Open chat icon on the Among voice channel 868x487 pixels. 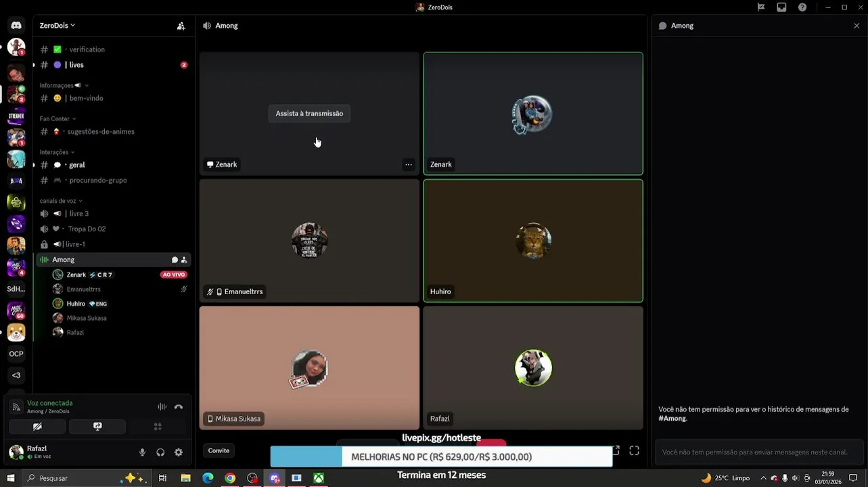[x=175, y=260]
